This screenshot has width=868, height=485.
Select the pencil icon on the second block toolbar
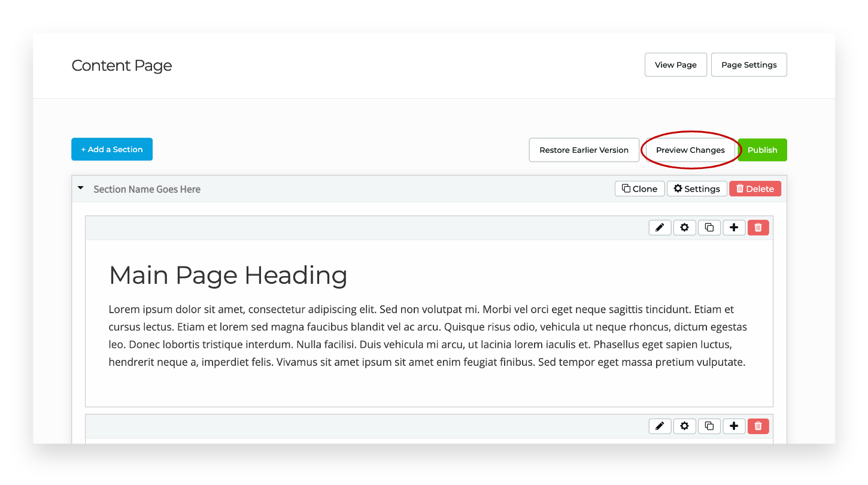click(660, 426)
